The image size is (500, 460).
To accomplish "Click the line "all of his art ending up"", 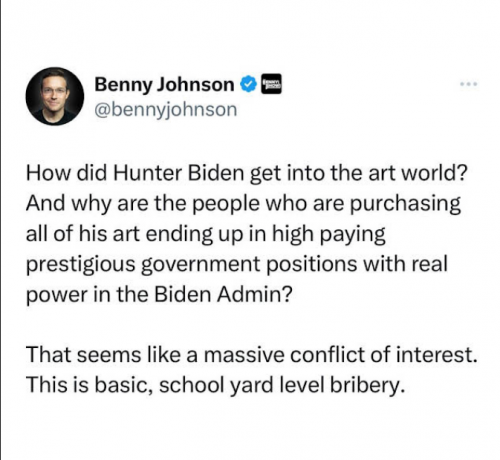I will click(206, 234).
